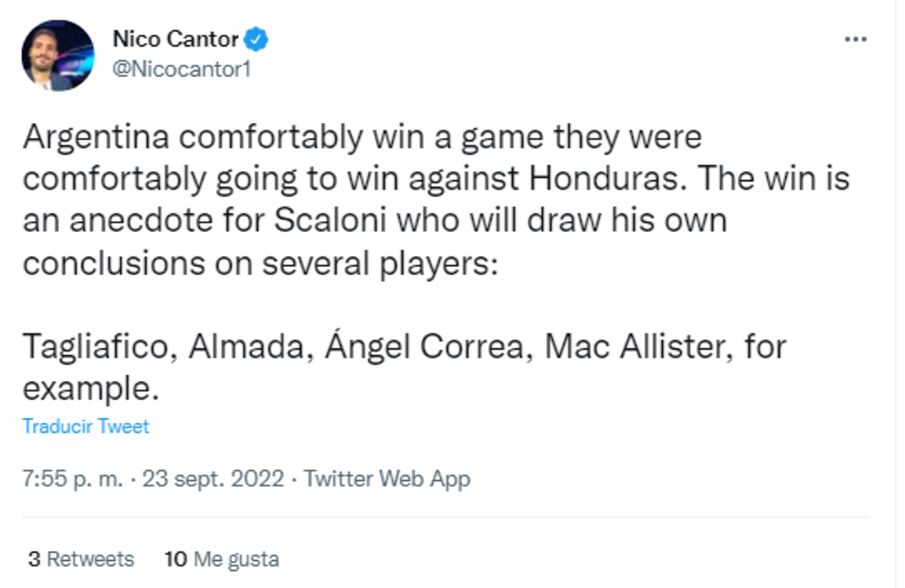Click the 23 sept. 2022 date
The width and height of the screenshot is (905, 588).
coord(212,479)
